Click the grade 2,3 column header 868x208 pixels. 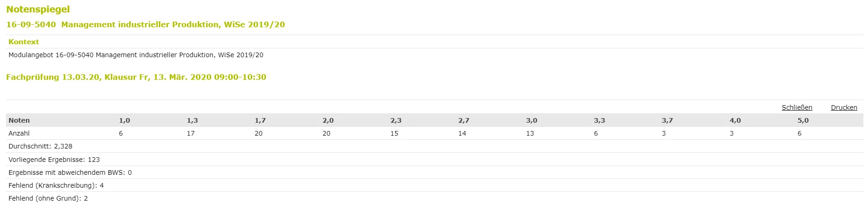coord(396,120)
